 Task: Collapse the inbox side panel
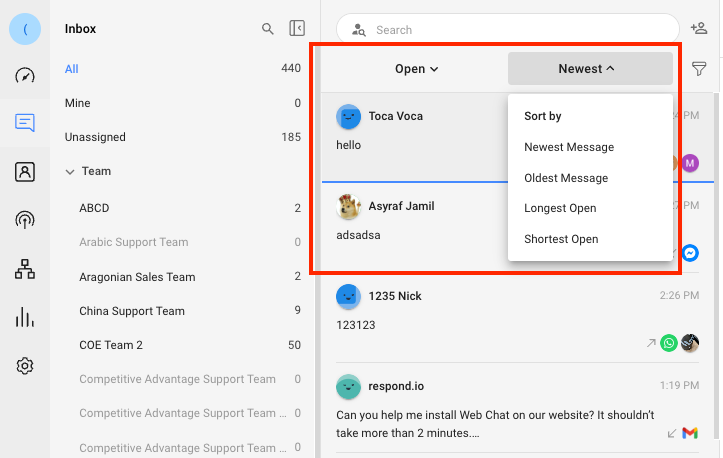click(x=296, y=29)
